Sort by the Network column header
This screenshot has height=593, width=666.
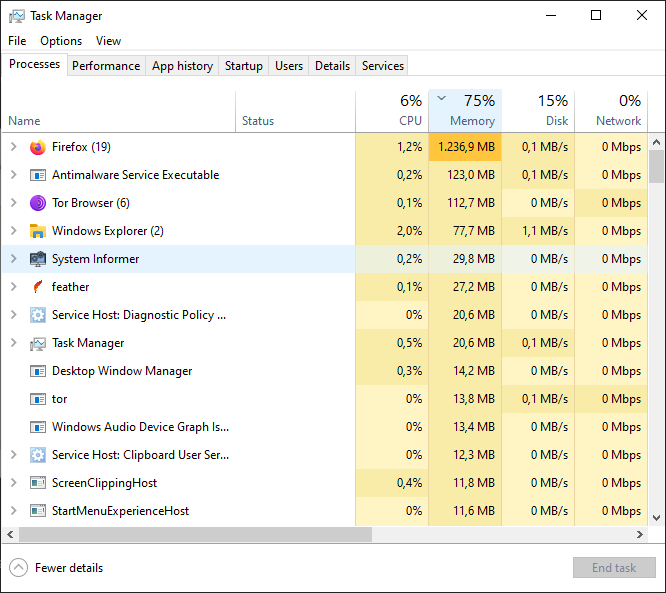click(x=611, y=111)
